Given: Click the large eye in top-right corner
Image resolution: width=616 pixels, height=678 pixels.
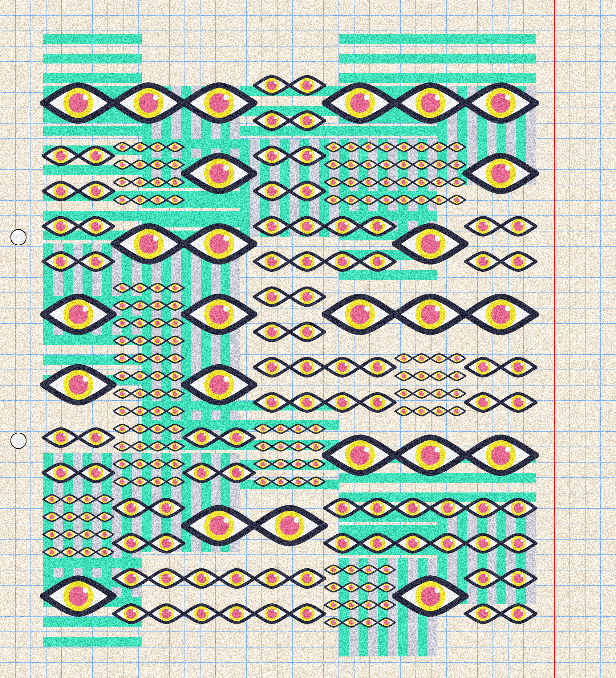Looking at the screenshot, I should tap(501, 103).
